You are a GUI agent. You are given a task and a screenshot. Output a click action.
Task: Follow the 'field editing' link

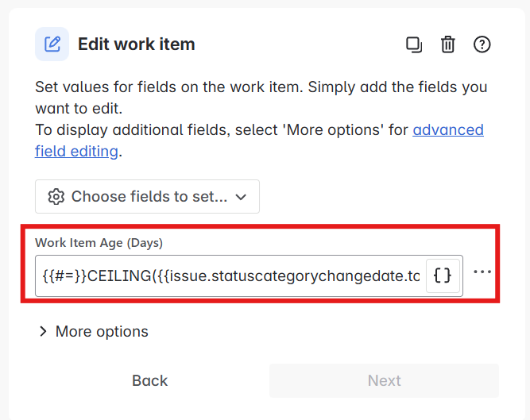[x=76, y=152]
